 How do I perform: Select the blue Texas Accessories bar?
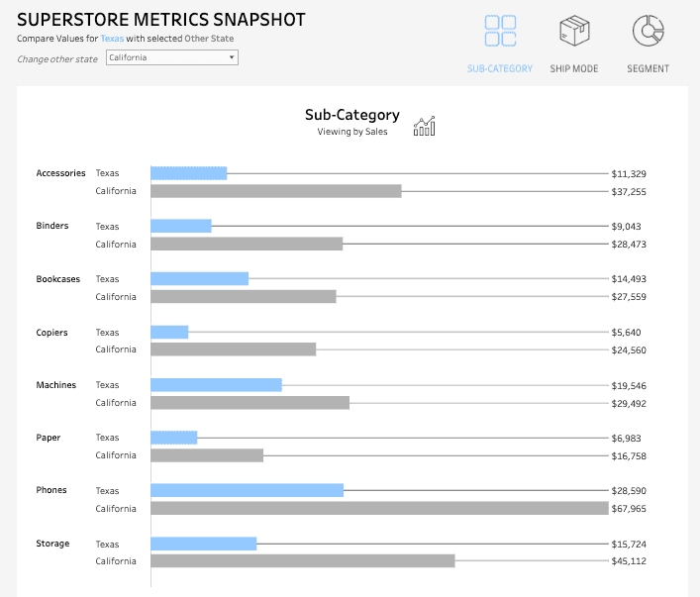(188, 173)
